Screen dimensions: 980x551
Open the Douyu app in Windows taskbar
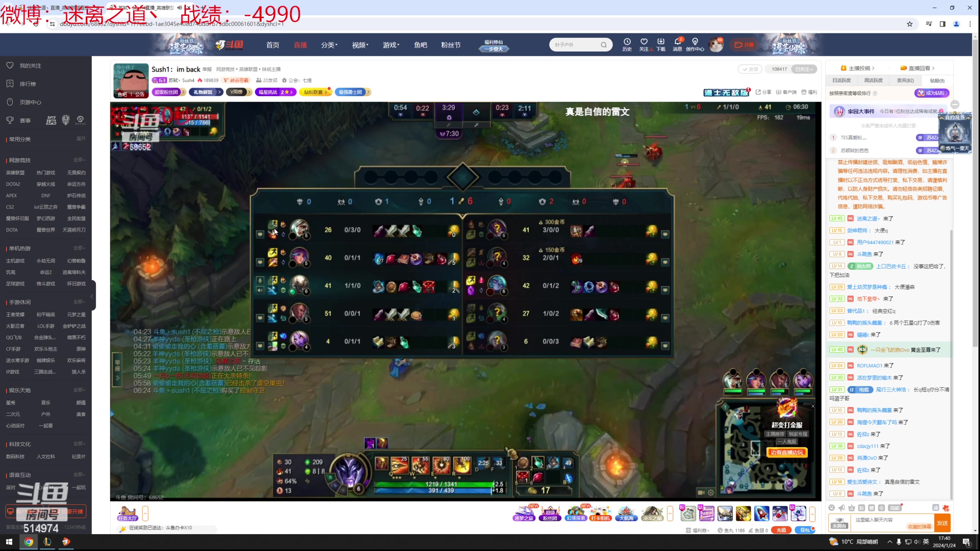(66, 541)
